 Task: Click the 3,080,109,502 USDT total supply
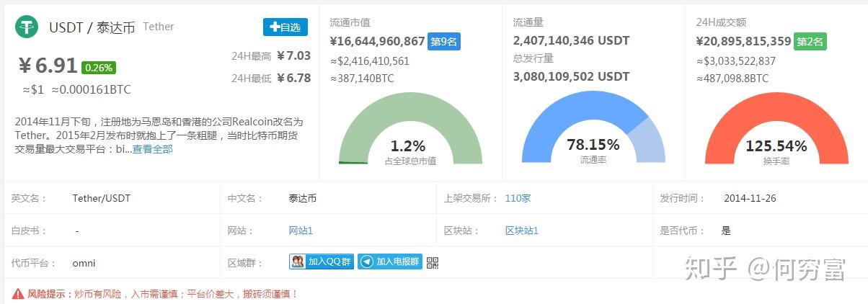(571, 76)
